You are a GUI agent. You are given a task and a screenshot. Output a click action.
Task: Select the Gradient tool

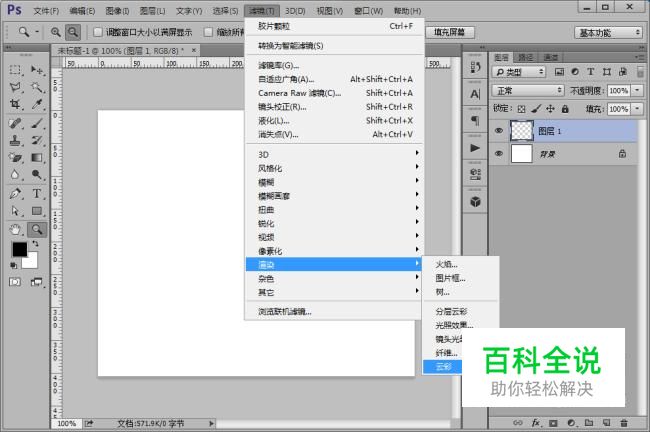(x=37, y=158)
